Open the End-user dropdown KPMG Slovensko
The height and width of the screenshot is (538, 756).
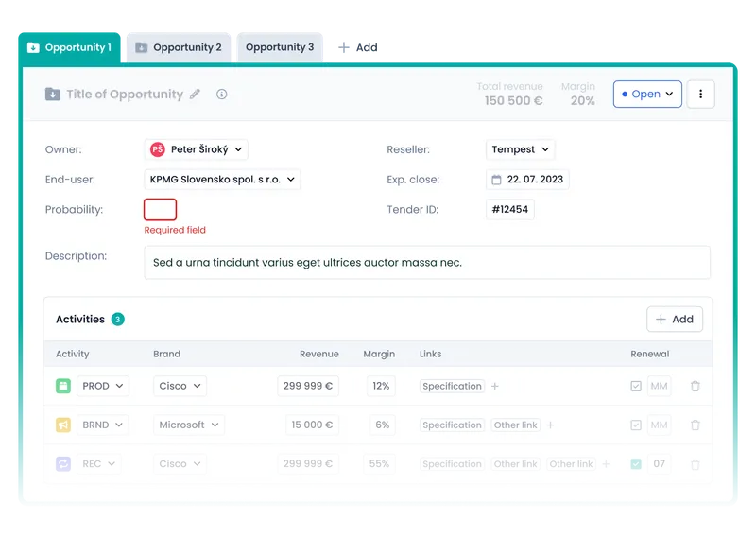pyautogui.click(x=222, y=180)
